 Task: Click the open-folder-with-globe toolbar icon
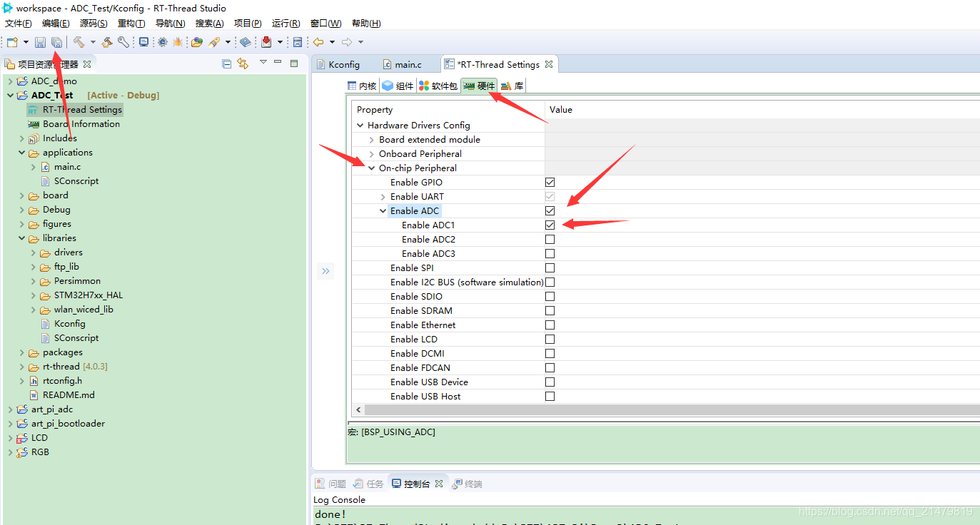[x=197, y=42]
